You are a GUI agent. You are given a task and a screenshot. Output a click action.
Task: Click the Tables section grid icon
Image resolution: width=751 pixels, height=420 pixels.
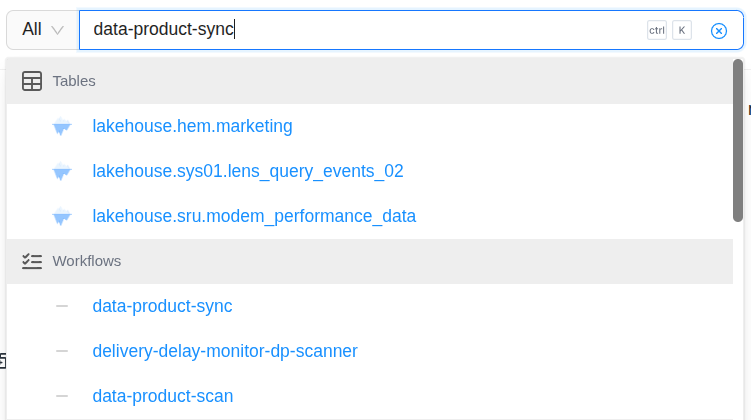(x=32, y=81)
